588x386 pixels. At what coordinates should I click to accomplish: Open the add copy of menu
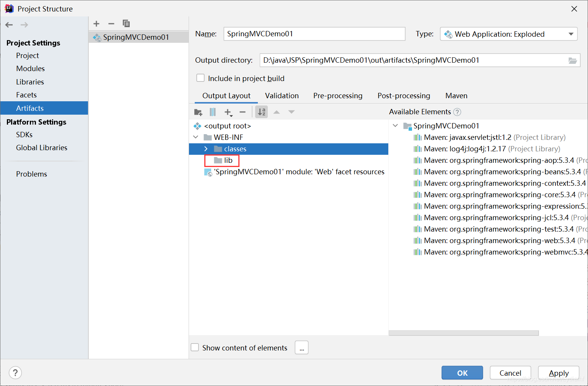pos(228,112)
